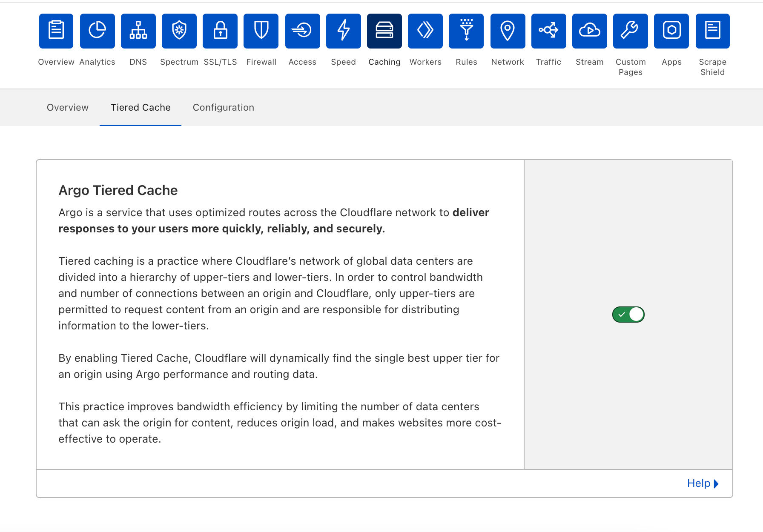This screenshot has width=763, height=532.
Task: Open the Access sign-in arrow icon
Action: coord(303,31)
